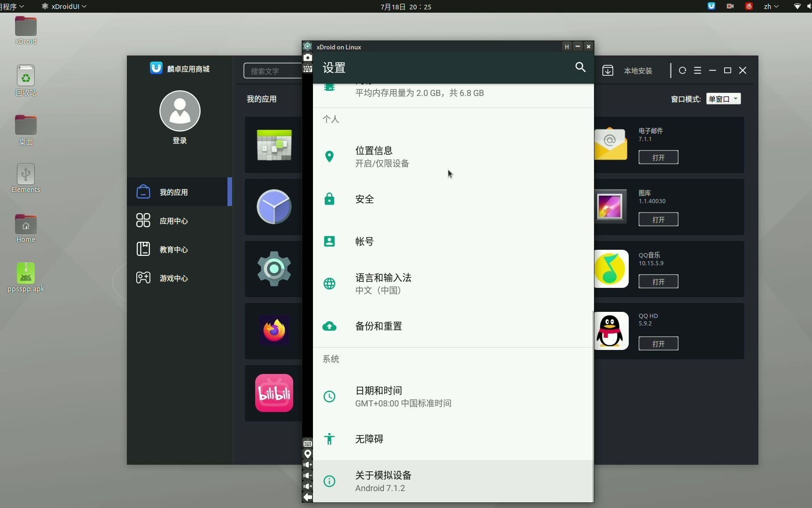Click the accessibility figure icon beside 无障碍
Viewport: 812px width, 508px height.
coord(329,439)
